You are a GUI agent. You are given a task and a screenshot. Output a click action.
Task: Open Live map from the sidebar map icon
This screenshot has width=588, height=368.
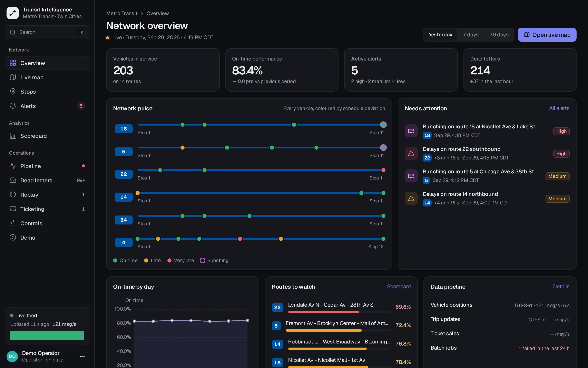[13, 77]
